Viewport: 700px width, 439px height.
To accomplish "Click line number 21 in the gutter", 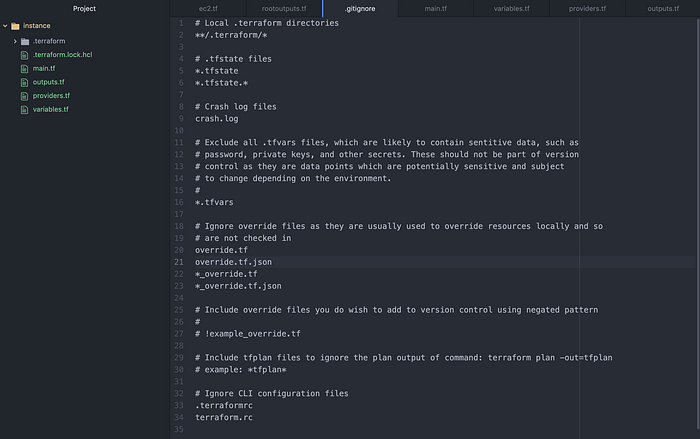I will 179,262.
